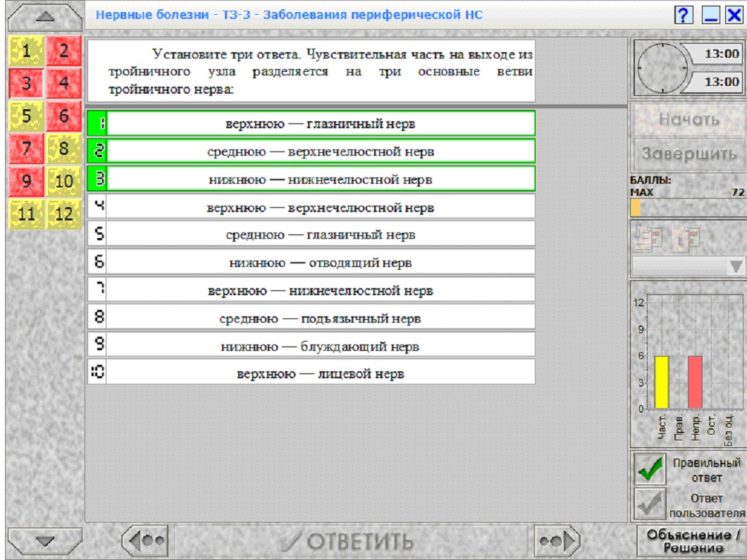Select answer 'нижнюю — блуждающий нерв'

click(x=311, y=346)
